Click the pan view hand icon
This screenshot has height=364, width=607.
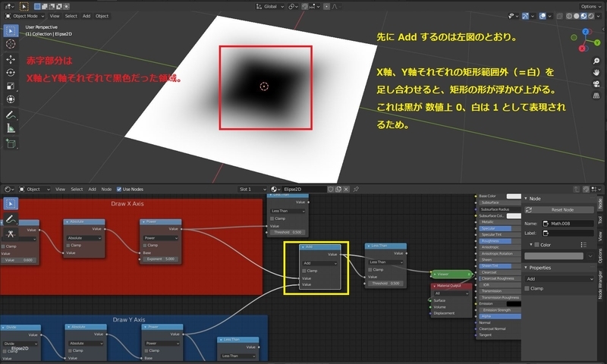(596, 72)
